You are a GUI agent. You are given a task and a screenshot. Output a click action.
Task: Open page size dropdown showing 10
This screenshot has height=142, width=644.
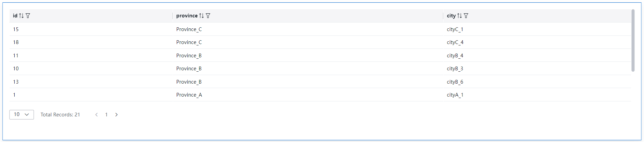click(22, 115)
